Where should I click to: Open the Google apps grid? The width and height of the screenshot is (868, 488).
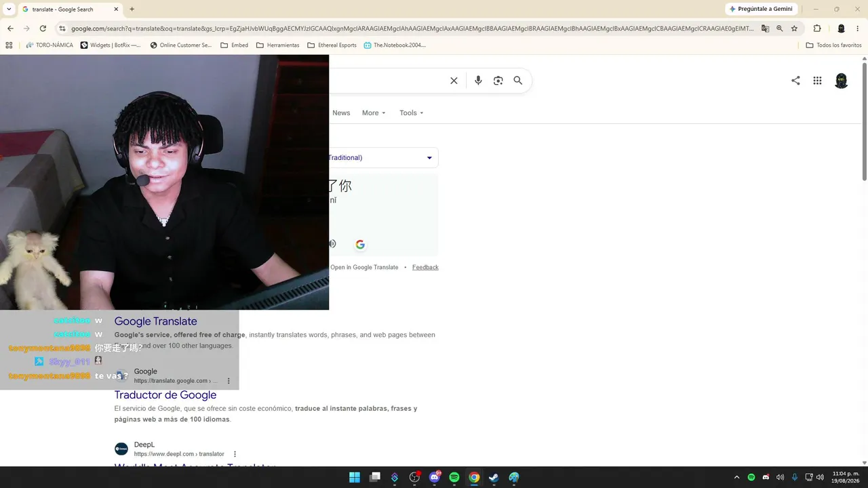coord(817,81)
